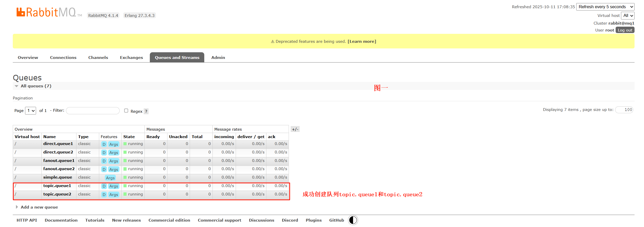Enable the Regex filter checkbox
The image size is (644, 227).
pos(126,110)
